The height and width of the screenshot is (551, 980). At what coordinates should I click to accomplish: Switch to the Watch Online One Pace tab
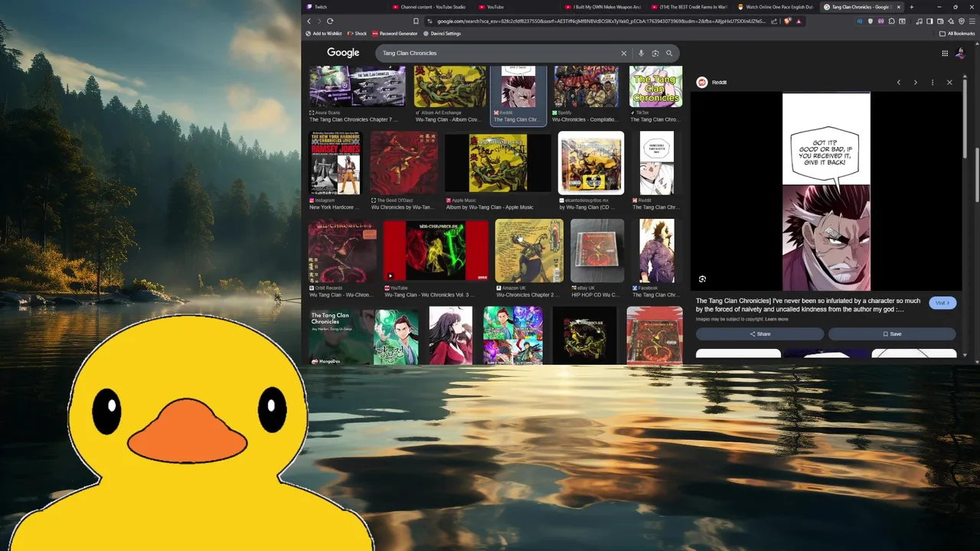(777, 7)
